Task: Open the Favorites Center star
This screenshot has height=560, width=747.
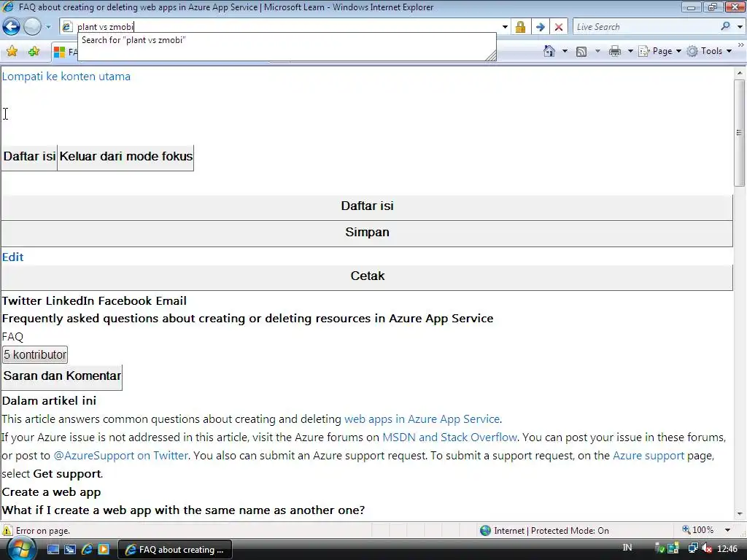Action: [12, 51]
